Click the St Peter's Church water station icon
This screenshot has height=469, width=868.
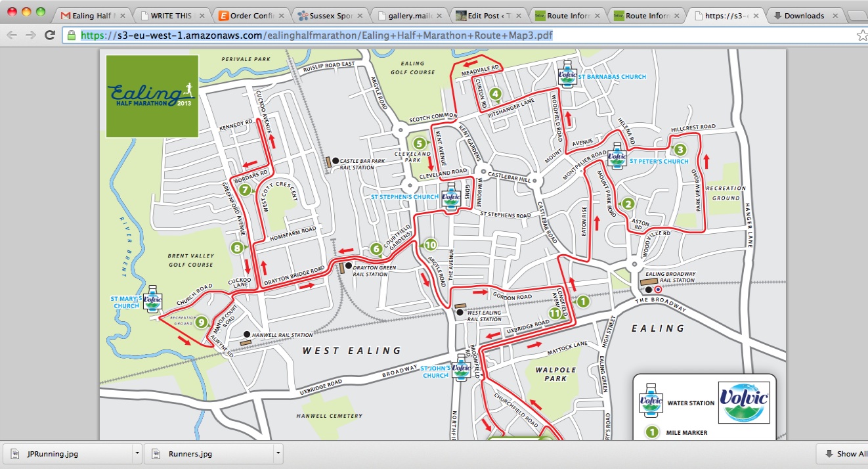pyautogui.click(x=617, y=157)
